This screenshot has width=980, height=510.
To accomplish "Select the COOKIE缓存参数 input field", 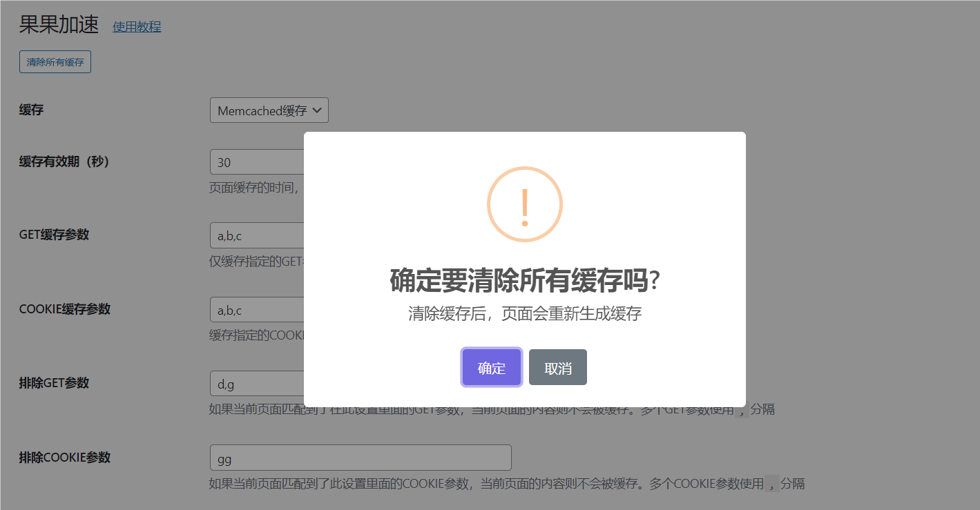I will click(257, 310).
